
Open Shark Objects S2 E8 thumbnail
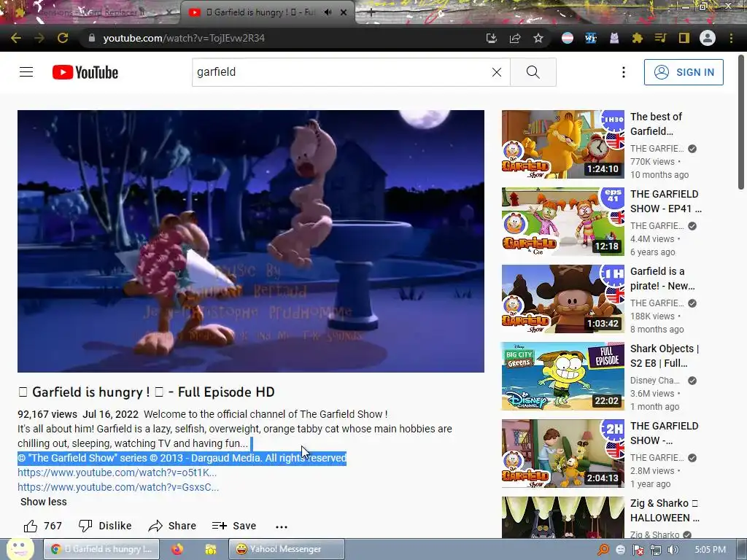coord(562,376)
